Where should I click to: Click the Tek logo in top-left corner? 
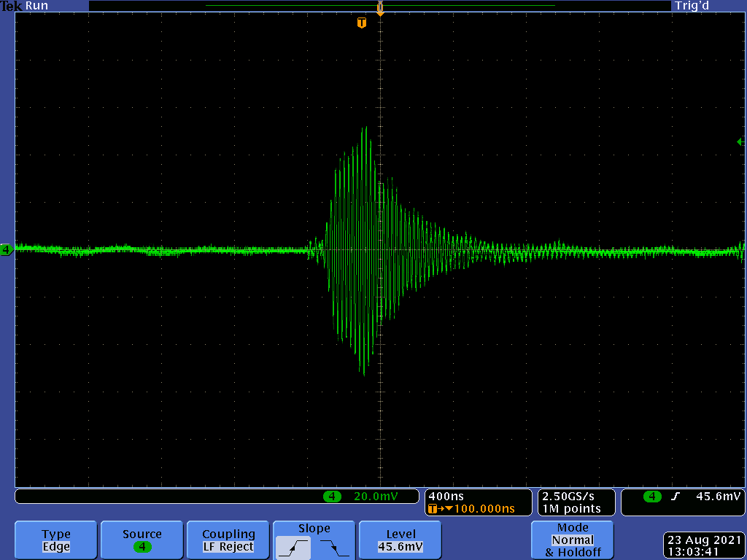click(12, 6)
